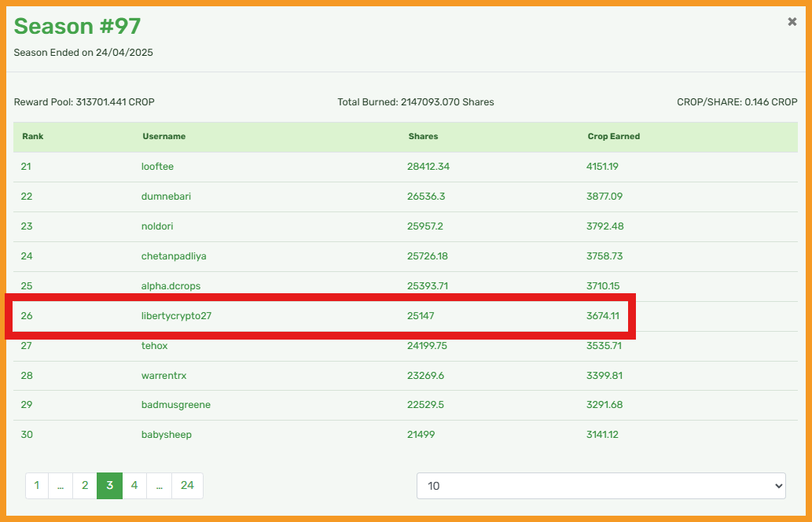Click the Reward Pool 313701.441 CROP text
Viewport: 812px width, 522px height.
[84, 102]
